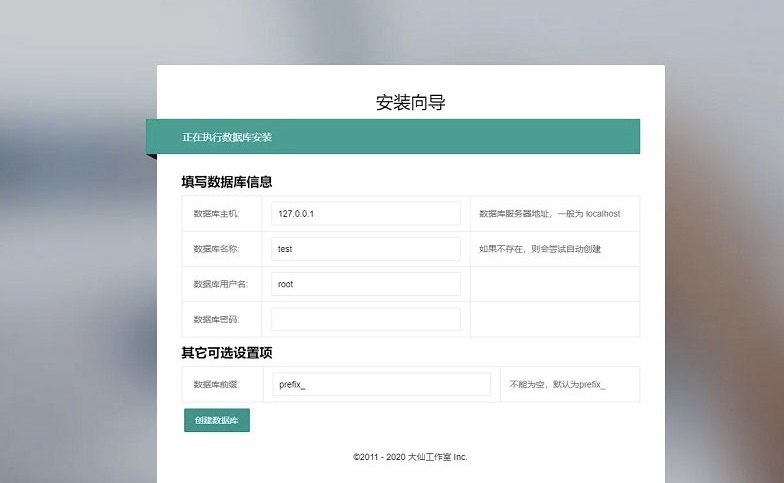The image size is (784, 483).
Task: Click the database host field showing 127.0.0.1
Action: 366,214
